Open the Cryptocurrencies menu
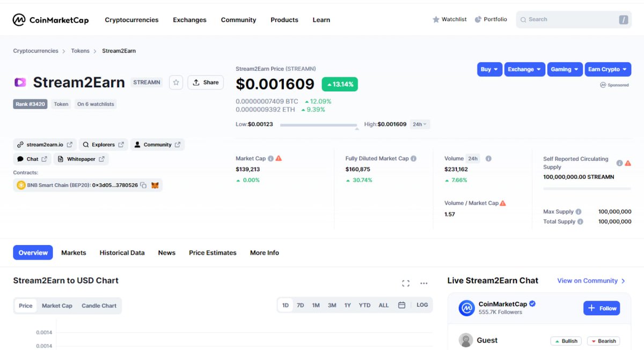 click(131, 20)
